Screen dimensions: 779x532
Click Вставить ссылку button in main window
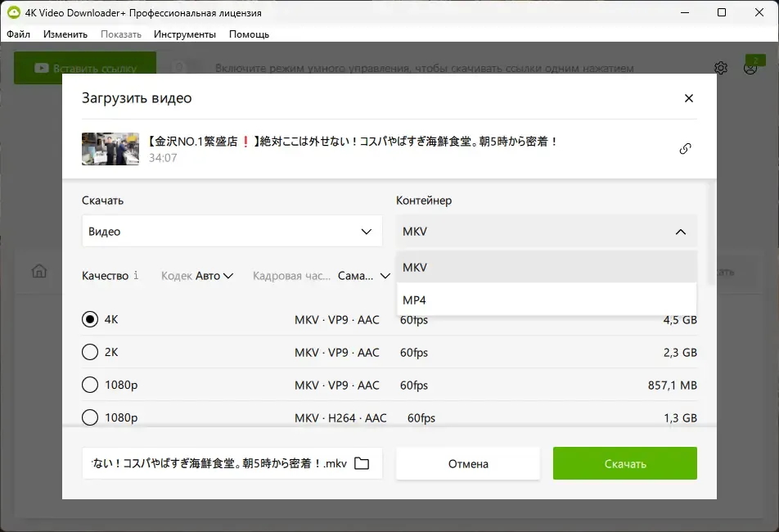[x=85, y=68]
